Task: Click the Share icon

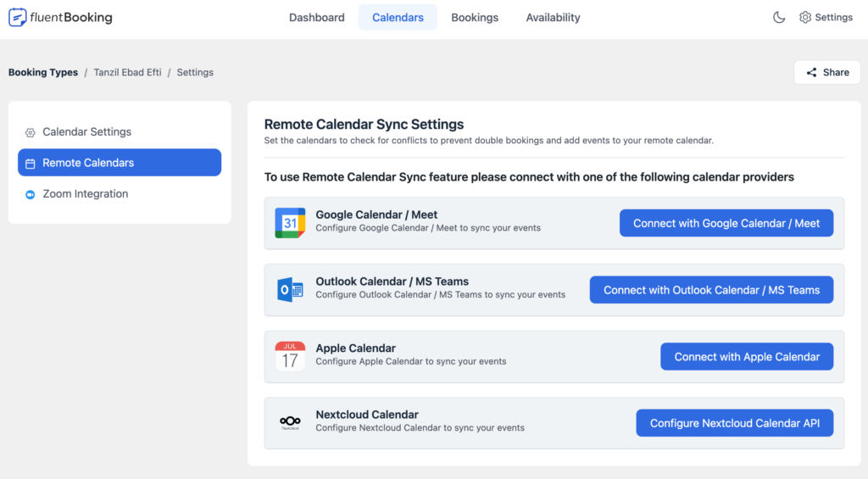Action: (811, 73)
